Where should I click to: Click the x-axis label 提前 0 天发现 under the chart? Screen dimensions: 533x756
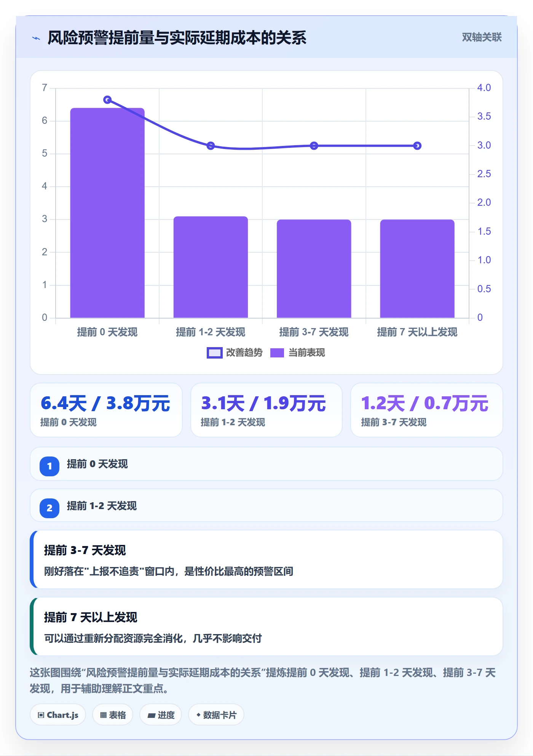107,332
